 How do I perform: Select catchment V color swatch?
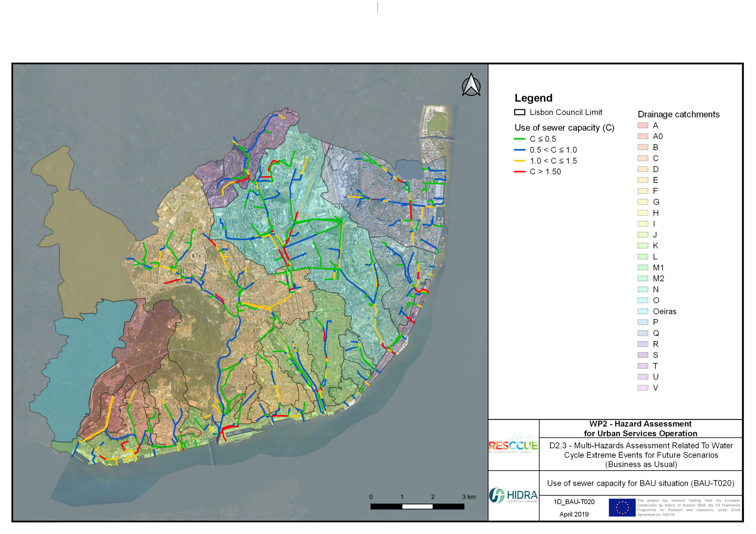pyautogui.click(x=643, y=388)
